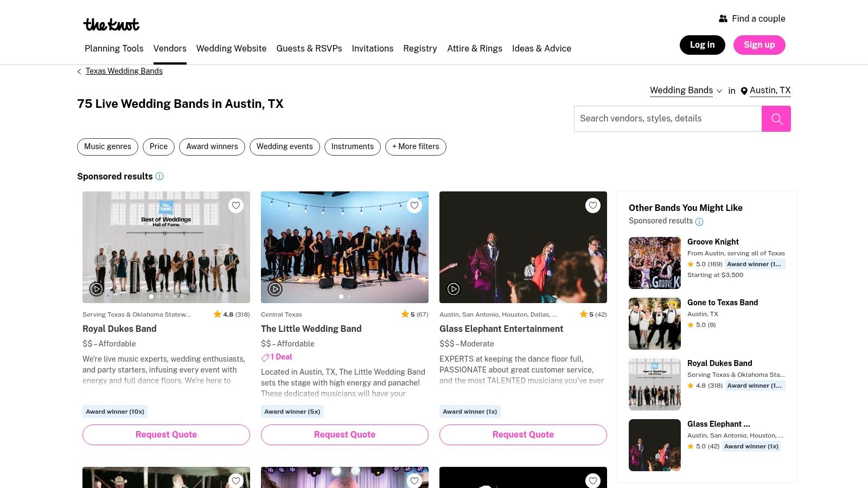
Task: Click the info icon beside main Sponsored results
Action: tap(159, 176)
